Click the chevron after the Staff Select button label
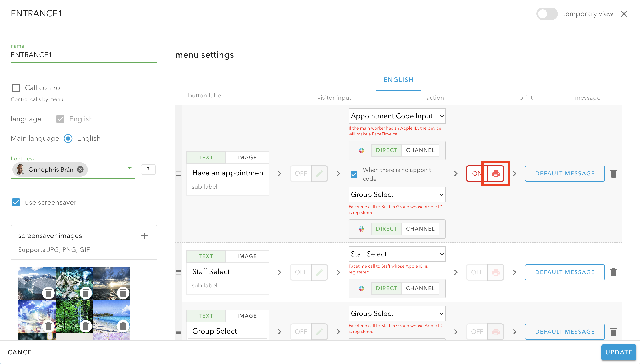 (279, 272)
